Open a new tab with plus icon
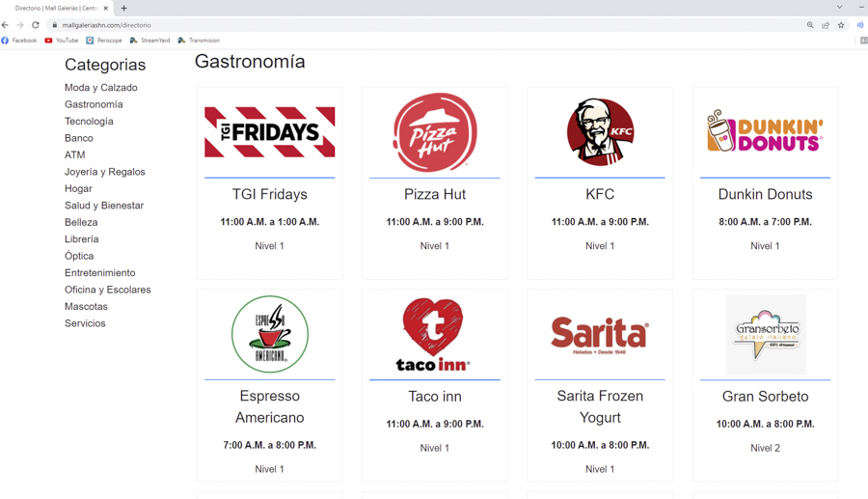 pos(124,9)
